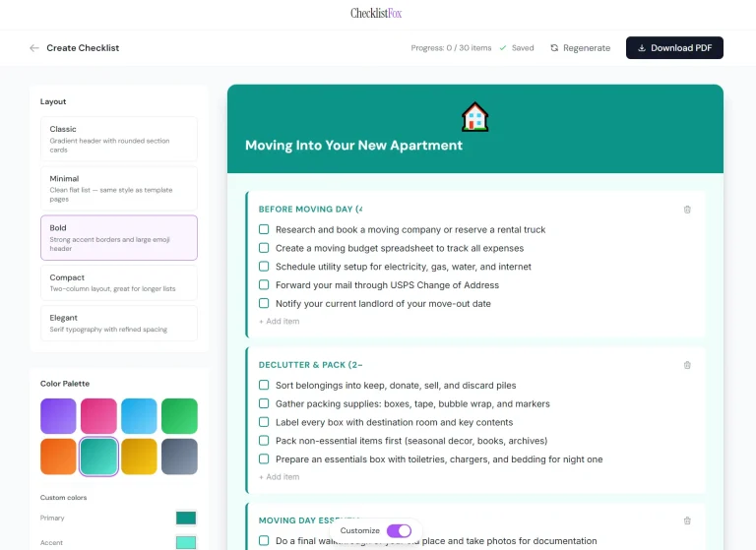Pick the purple color palette
Screen dimensions: 756x550
(58, 416)
